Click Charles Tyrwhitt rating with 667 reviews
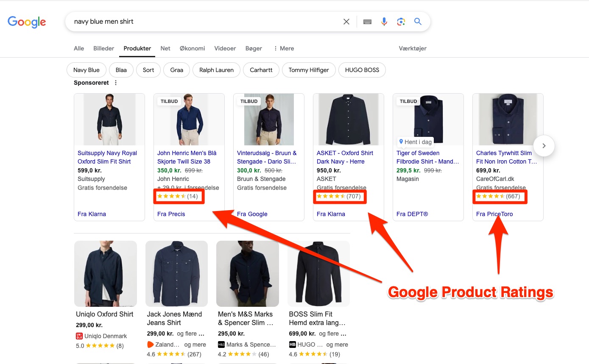 pyautogui.click(x=499, y=196)
